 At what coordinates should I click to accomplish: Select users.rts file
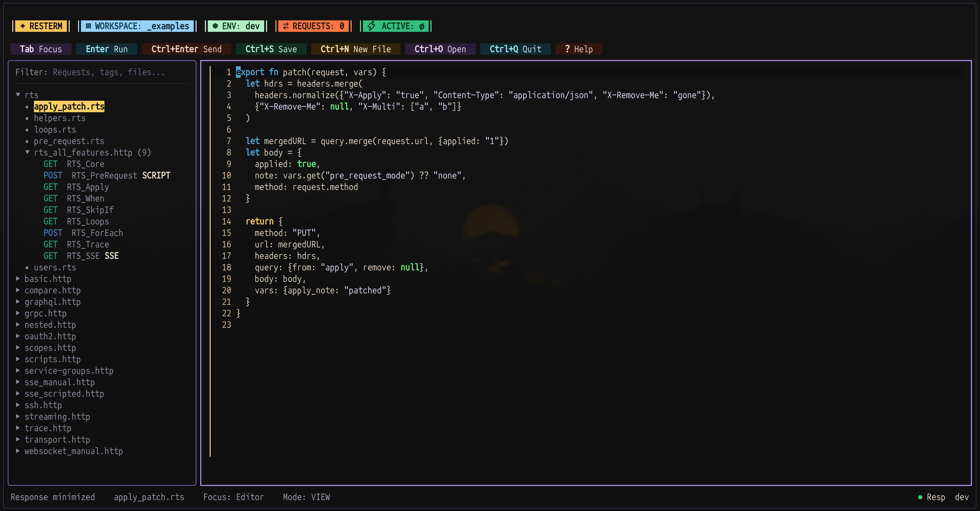[55, 267]
